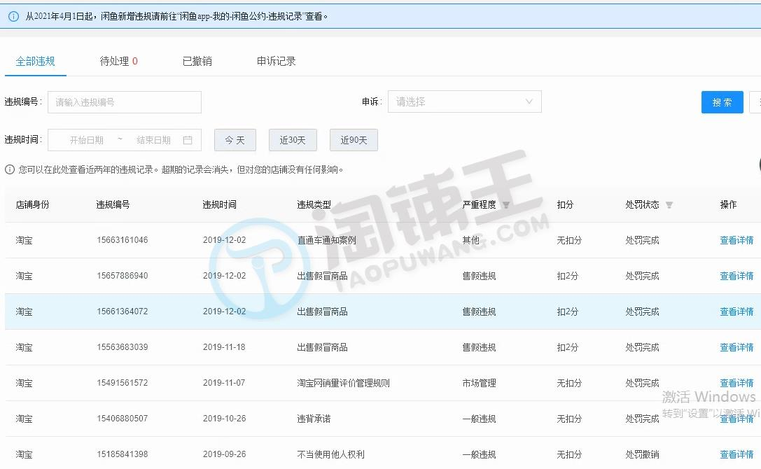Click the filter icon beside 处罚状态

tap(669, 205)
